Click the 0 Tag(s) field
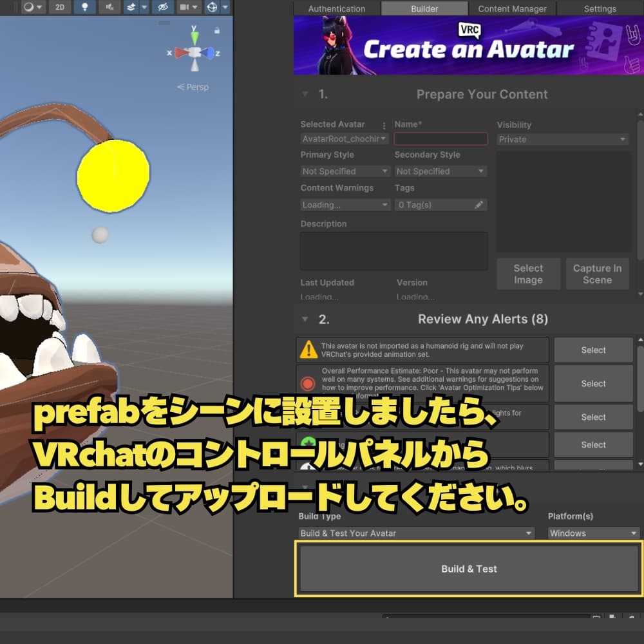The width and height of the screenshot is (644, 644). (440, 205)
